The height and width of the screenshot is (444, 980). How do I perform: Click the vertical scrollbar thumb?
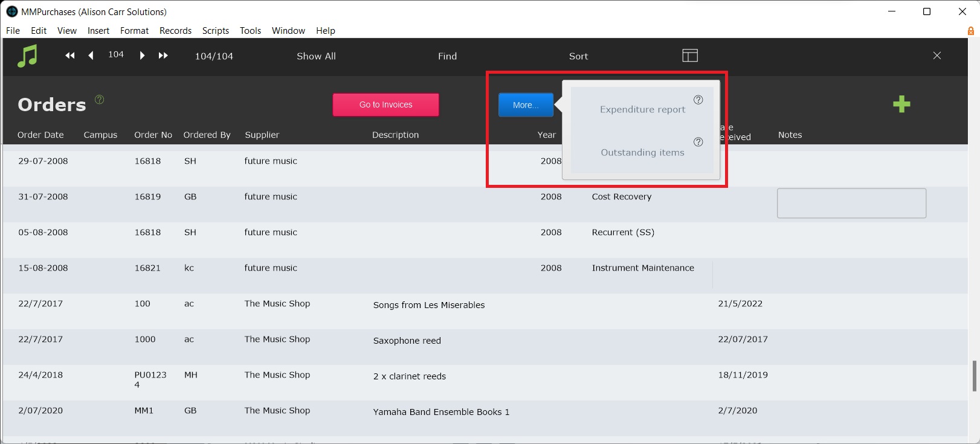974,376
